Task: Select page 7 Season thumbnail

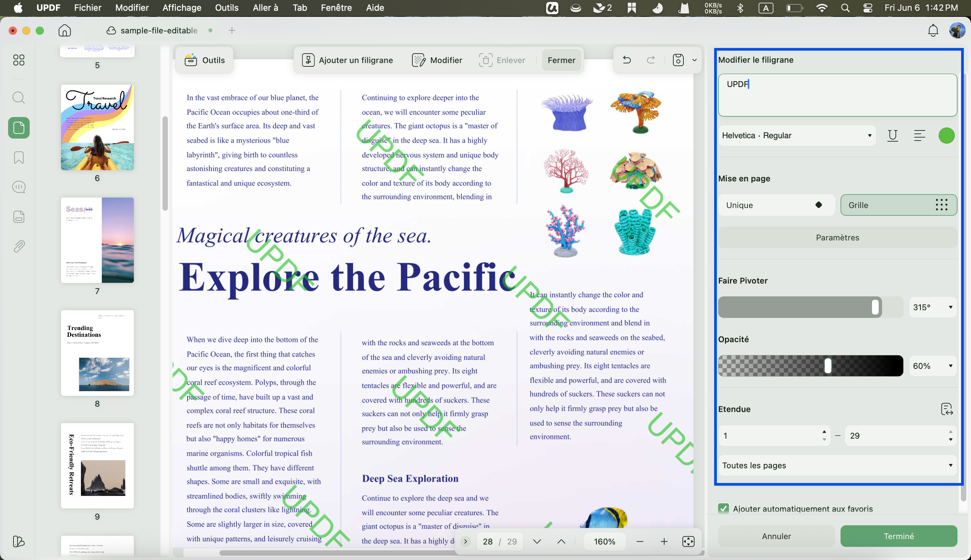Action: tap(97, 240)
